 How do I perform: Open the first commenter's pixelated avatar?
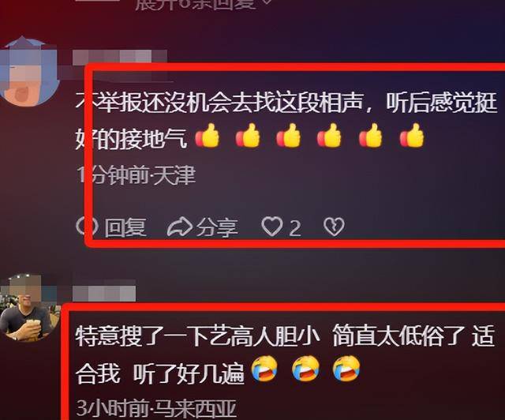click(28, 72)
